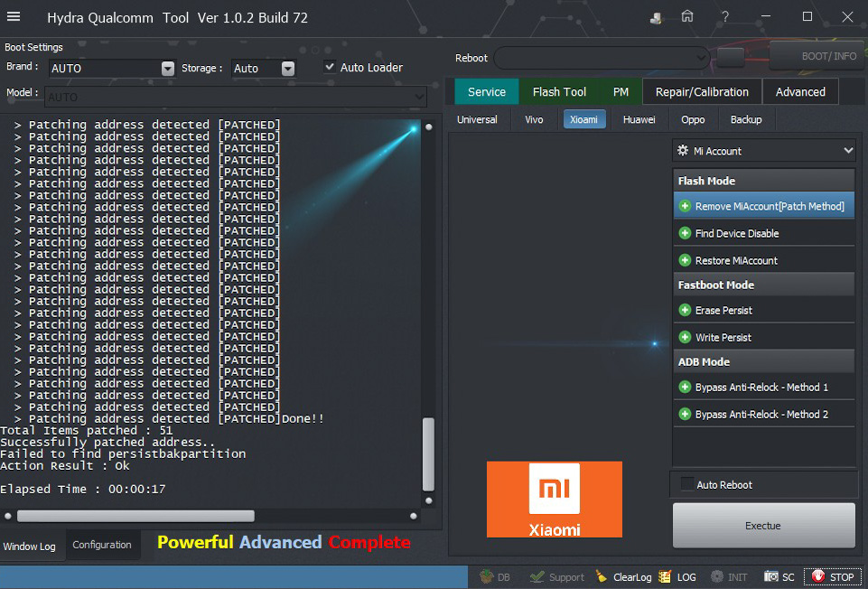This screenshot has width=868, height=589.
Task: Open the Brand dropdown
Action: tap(168, 68)
